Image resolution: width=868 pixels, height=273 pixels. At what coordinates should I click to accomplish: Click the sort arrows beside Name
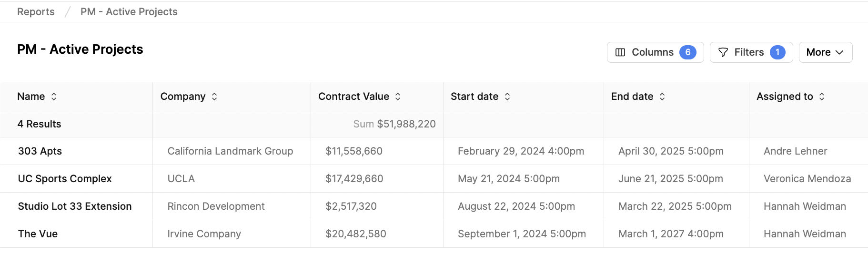click(54, 97)
